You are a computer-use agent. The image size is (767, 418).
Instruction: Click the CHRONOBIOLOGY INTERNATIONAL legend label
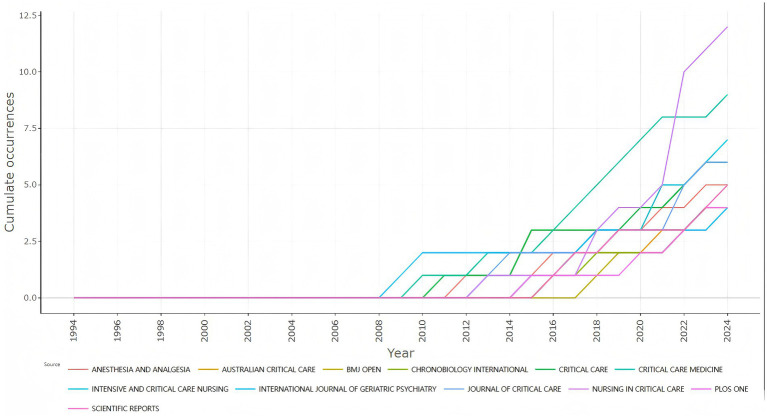pos(470,370)
